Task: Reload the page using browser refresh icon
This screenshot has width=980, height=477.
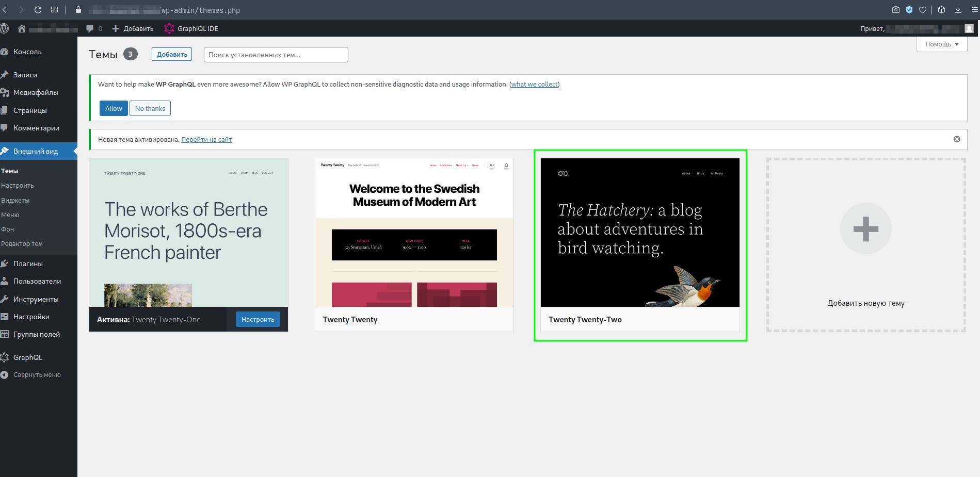Action: click(38, 10)
